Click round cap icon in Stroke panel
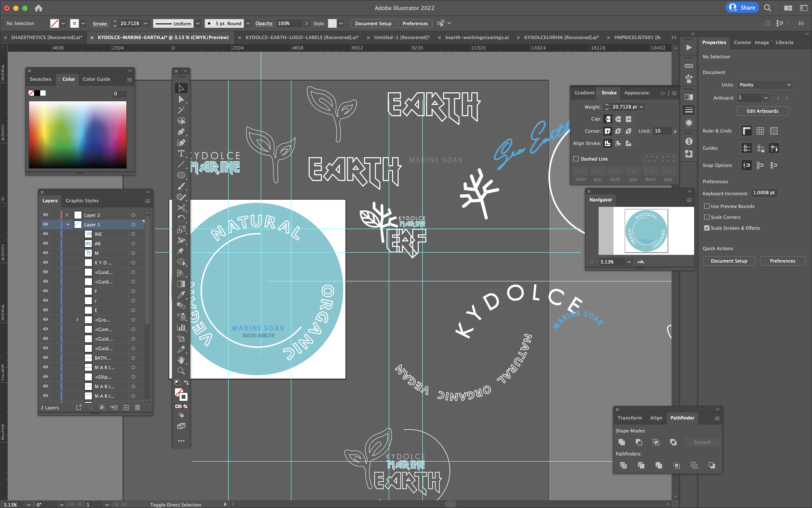 tap(618, 119)
